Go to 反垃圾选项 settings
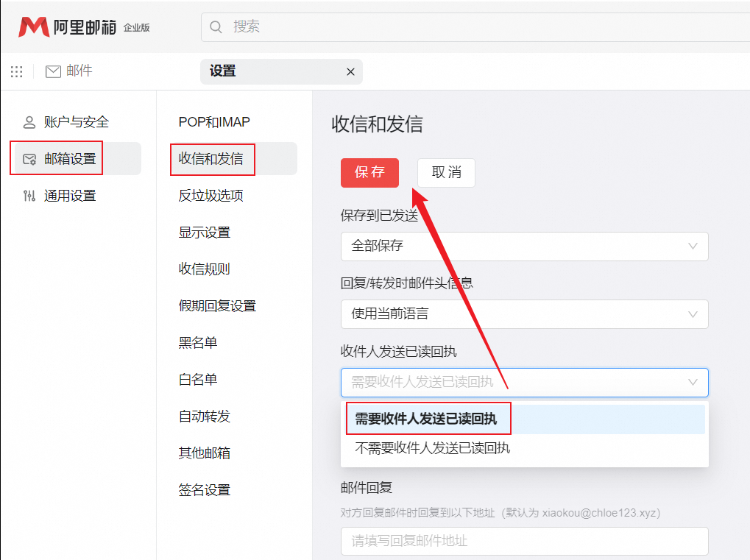750x560 pixels. 211,196
